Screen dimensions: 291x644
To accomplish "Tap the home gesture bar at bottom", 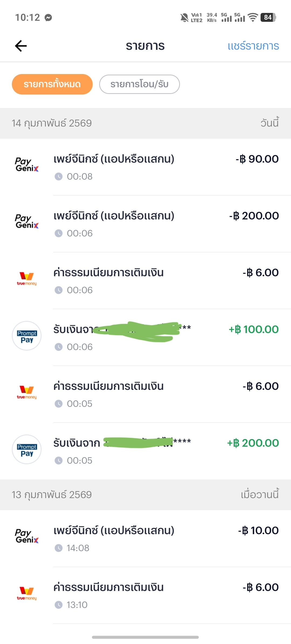I will point(145,637).
